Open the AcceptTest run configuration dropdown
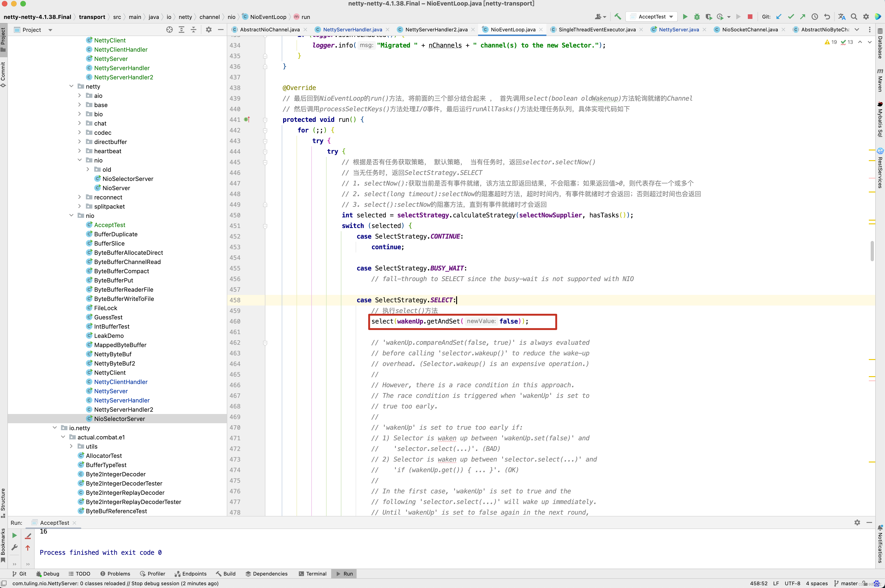The width and height of the screenshot is (885, 588). click(x=653, y=17)
